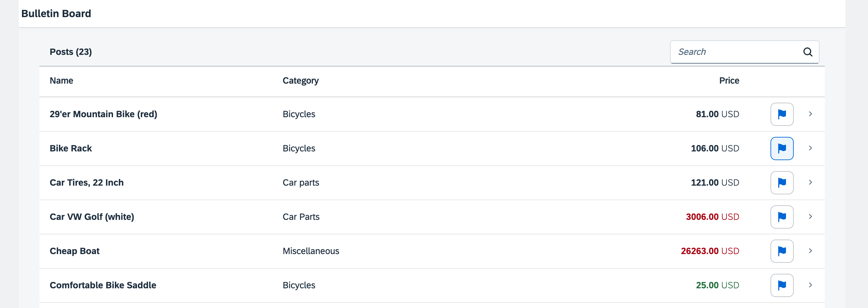The height and width of the screenshot is (308, 868).
Task: Click the Price column header
Action: point(729,80)
